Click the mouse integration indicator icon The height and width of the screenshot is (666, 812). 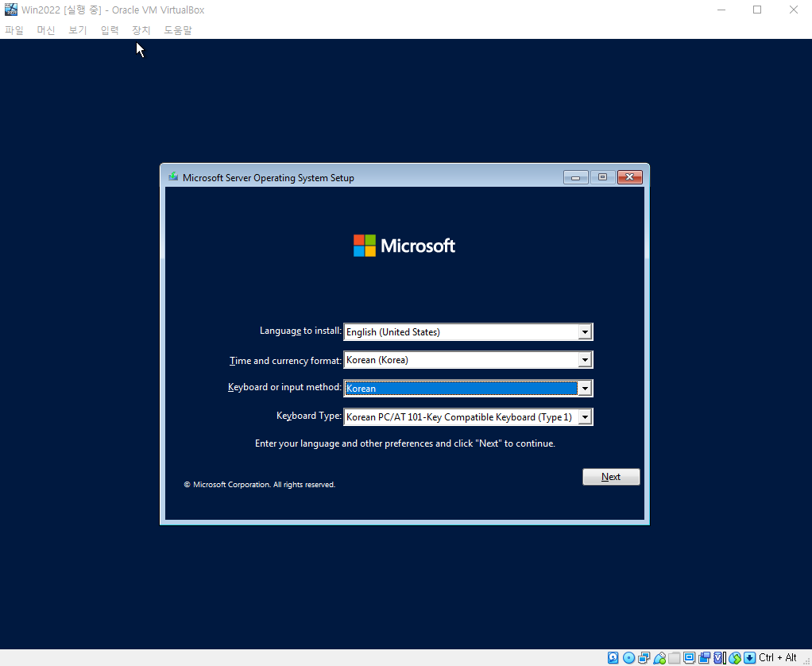(x=735, y=658)
